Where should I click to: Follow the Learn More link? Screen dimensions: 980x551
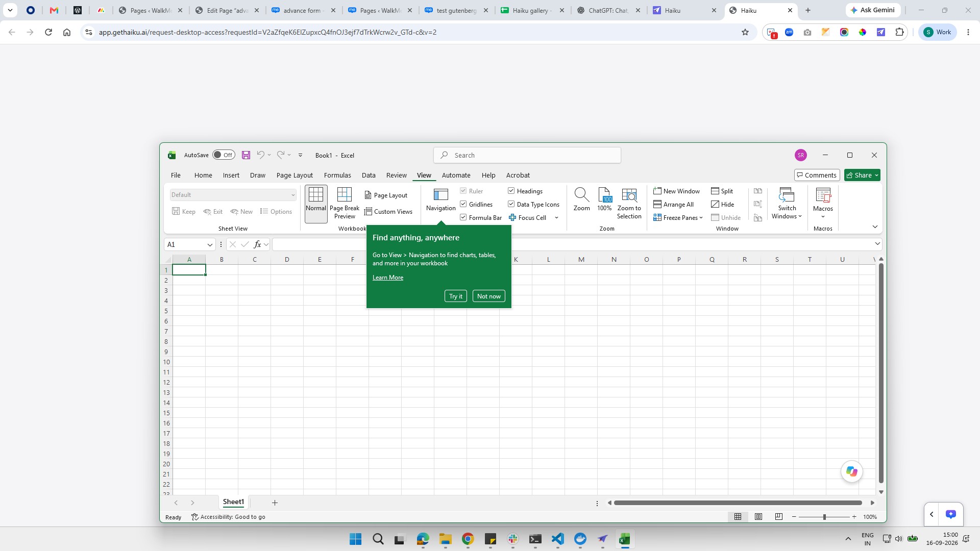(388, 278)
